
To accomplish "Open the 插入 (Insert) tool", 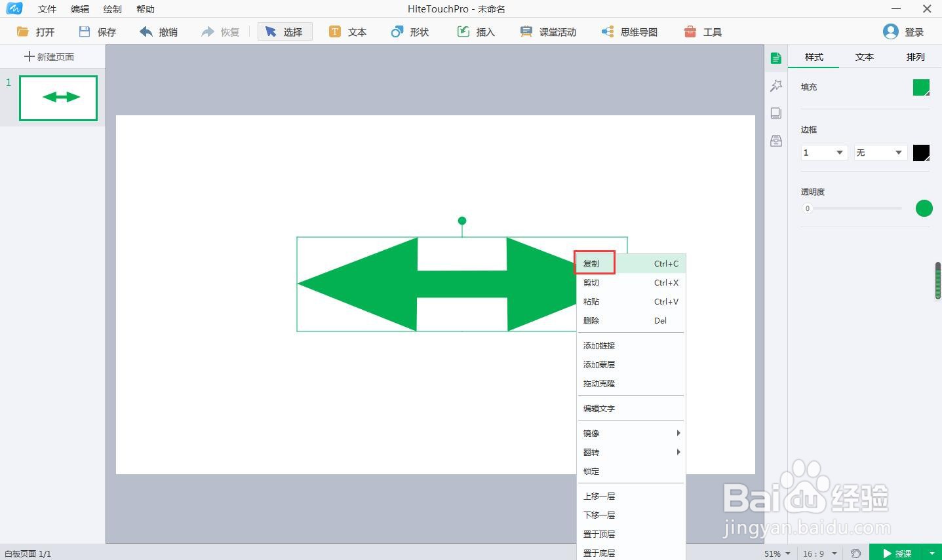I will click(476, 31).
